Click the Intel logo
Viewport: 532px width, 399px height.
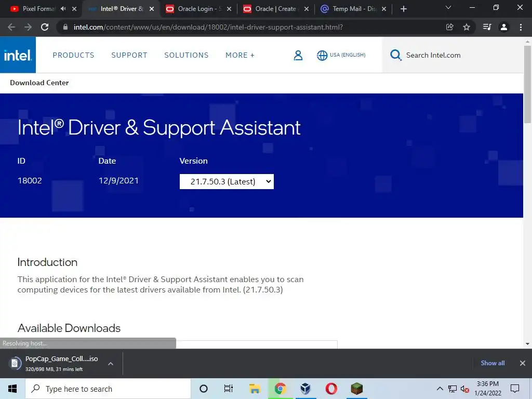click(18, 55)
